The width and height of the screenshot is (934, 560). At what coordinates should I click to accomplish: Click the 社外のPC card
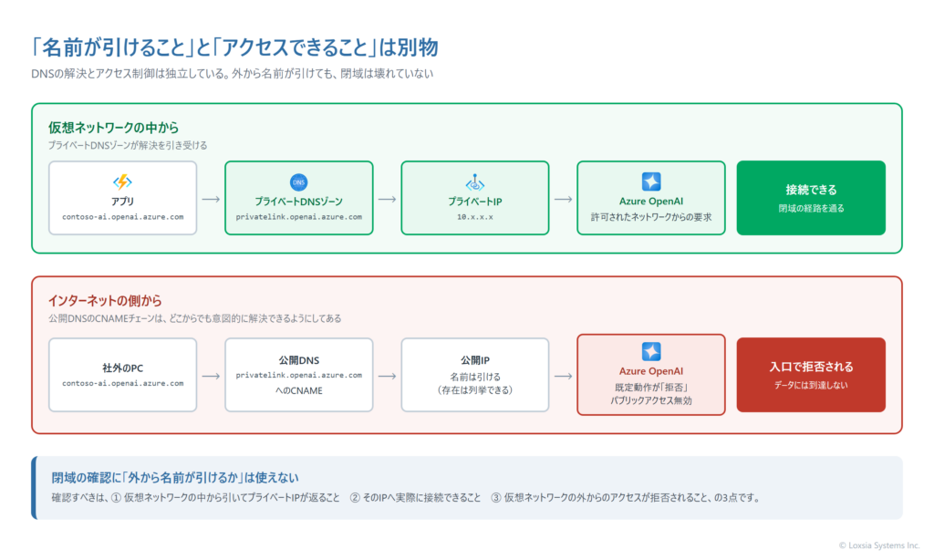123,375
